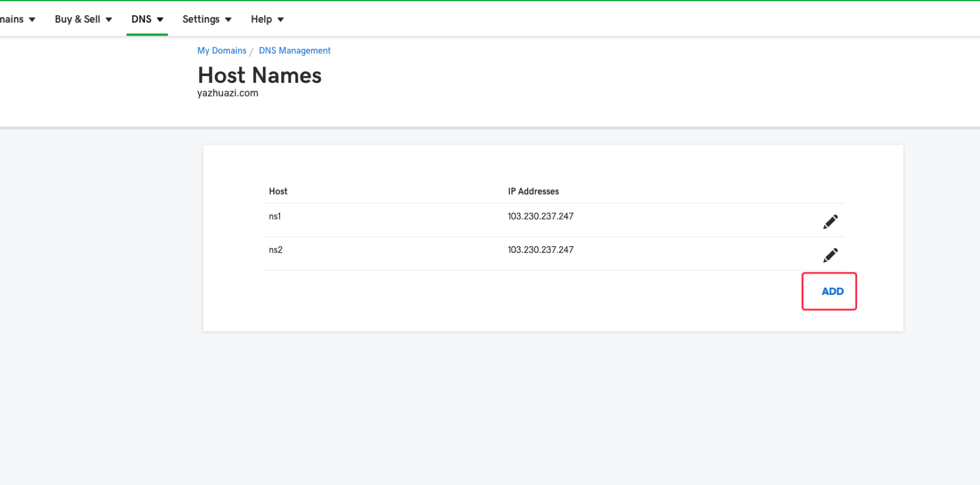Viewport: 980px width, 485px height.
Task: Expand the dropdown arrow beside Settings
Action: (228, 20)
